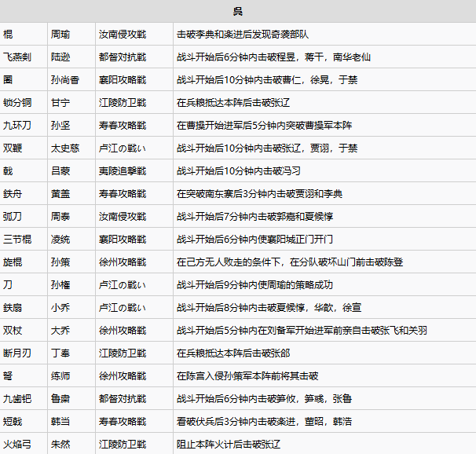Viewport: 476px width, 454px height.
Task: Click the weapon cell 九环刀
Action: tap(17, 126)
